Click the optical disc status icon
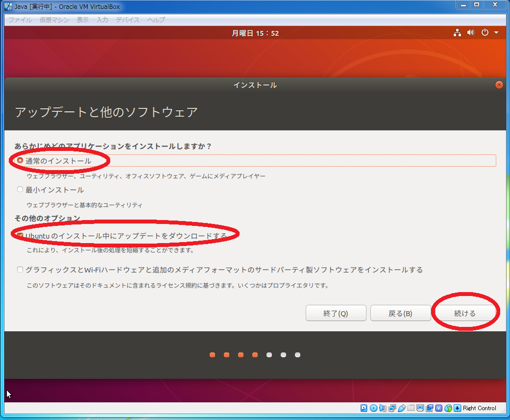Image resolution: width=510 pixels, height=420 pixels. pos(373,408)
